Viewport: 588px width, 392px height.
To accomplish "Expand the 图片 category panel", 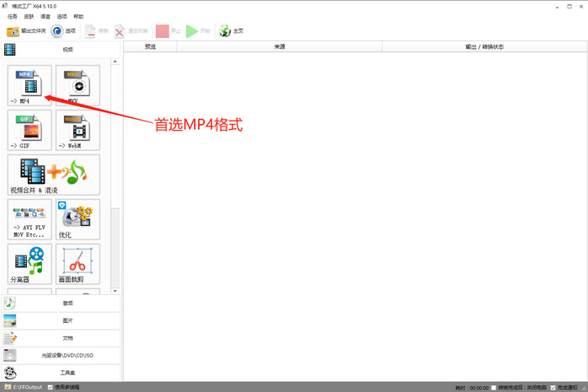I will (61, 320).
